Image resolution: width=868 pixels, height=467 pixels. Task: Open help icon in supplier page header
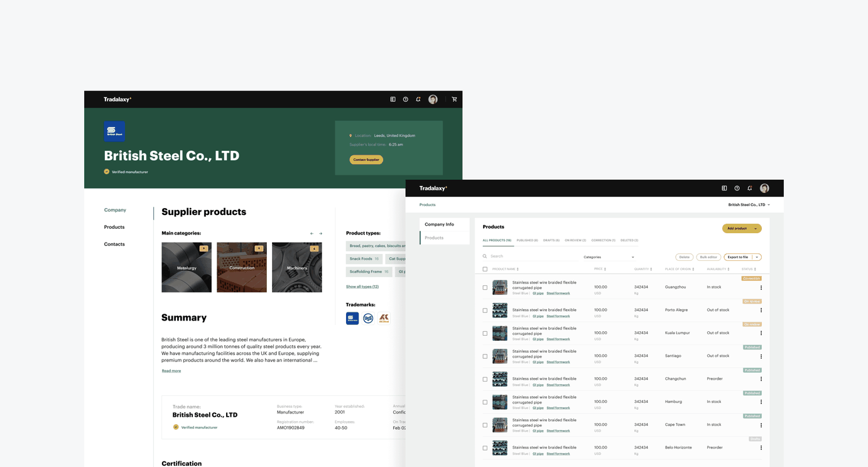click(406, 99)
